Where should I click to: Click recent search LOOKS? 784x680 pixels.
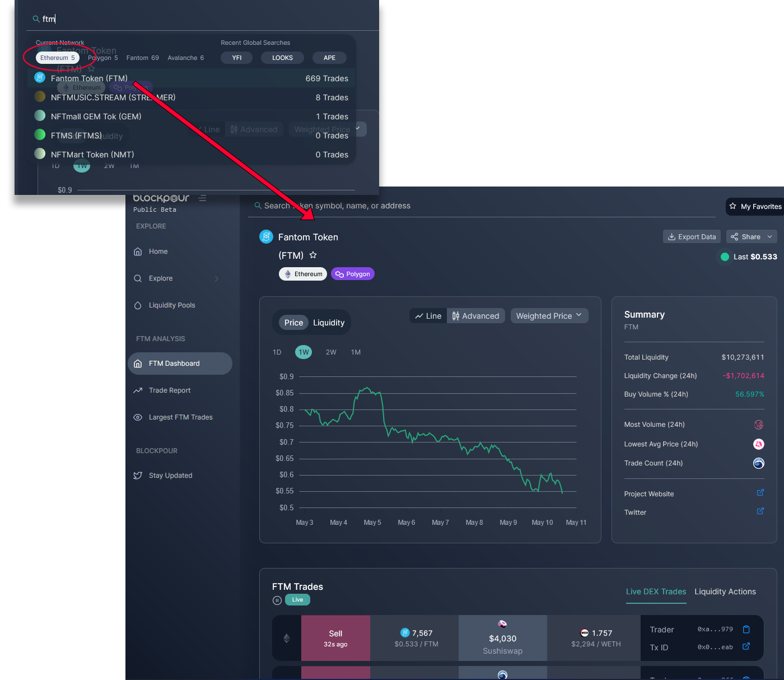[x=282, y=58]
